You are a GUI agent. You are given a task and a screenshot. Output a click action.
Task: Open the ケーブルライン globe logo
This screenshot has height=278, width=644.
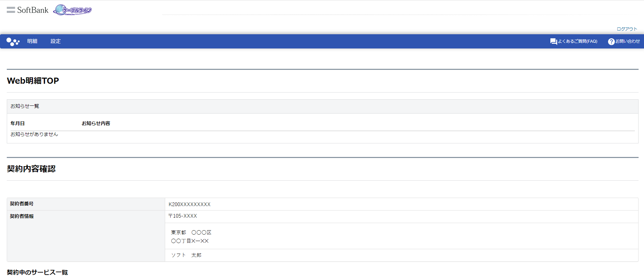[73, 10]
